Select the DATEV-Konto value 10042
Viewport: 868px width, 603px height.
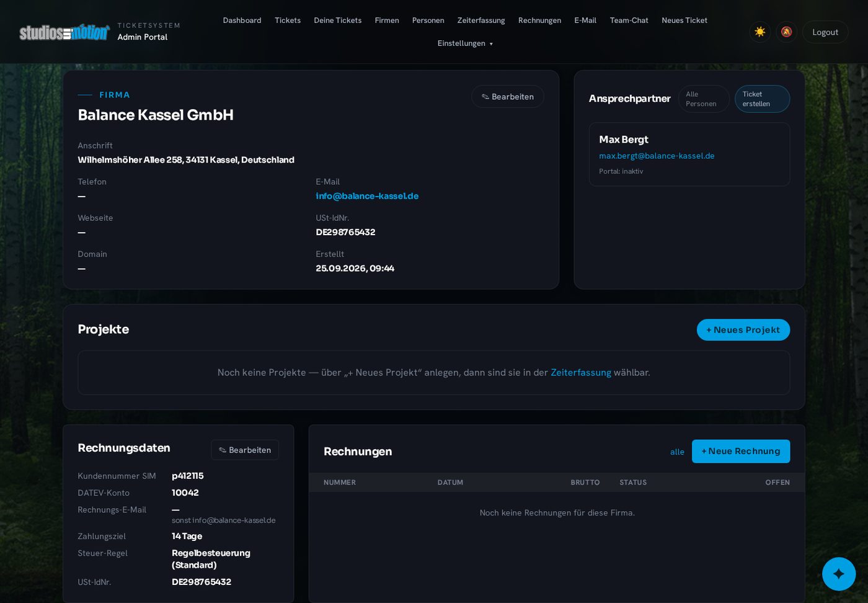tap(185, 493)
